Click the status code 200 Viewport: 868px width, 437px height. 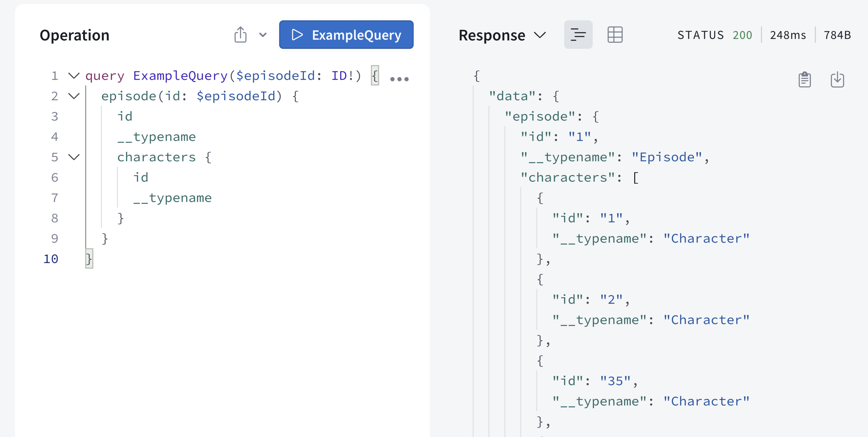(742, 35)
